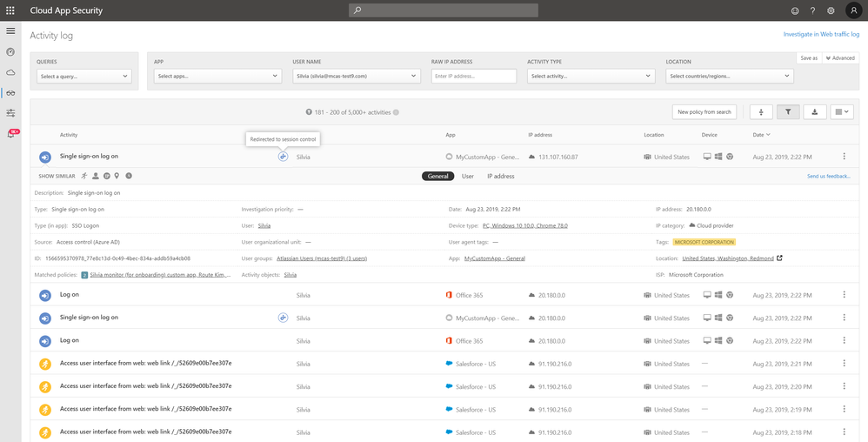Open the Location countries/regions dropdown
Viewport: 868px width, 442px height.
click(730, 77)
